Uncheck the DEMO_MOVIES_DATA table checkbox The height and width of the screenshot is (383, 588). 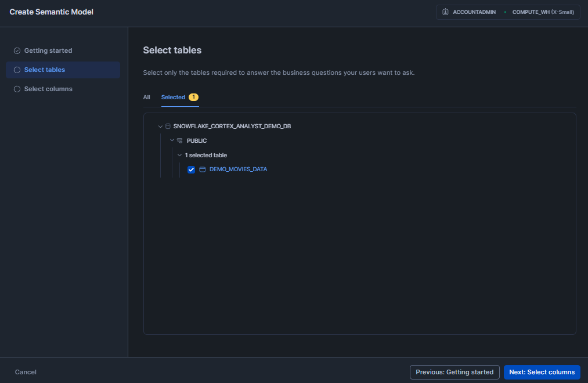pyautogui.click(x=191, y=169)
